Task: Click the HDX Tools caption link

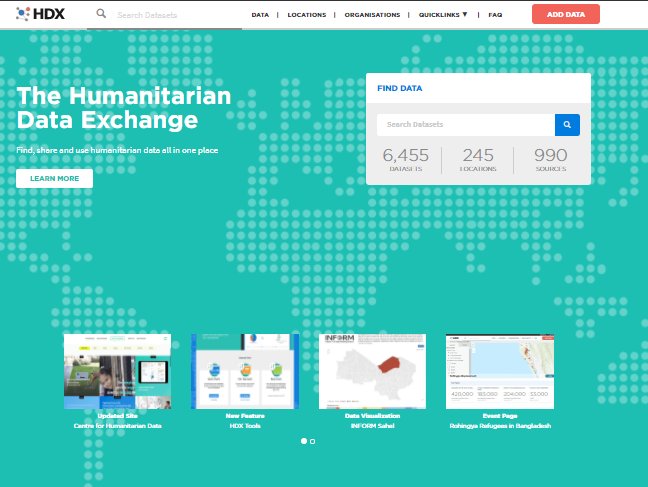Action: [245, 426]
